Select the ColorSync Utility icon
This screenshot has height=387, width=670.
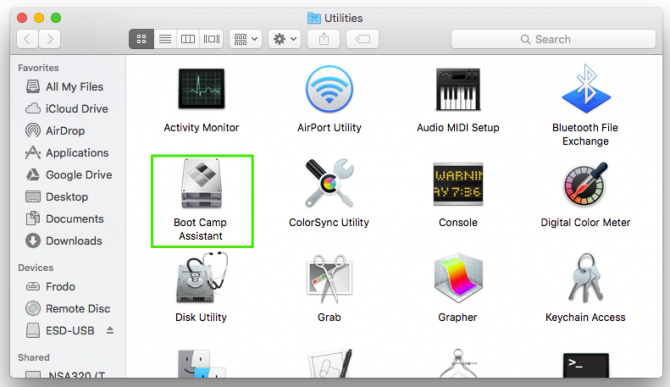329,183
